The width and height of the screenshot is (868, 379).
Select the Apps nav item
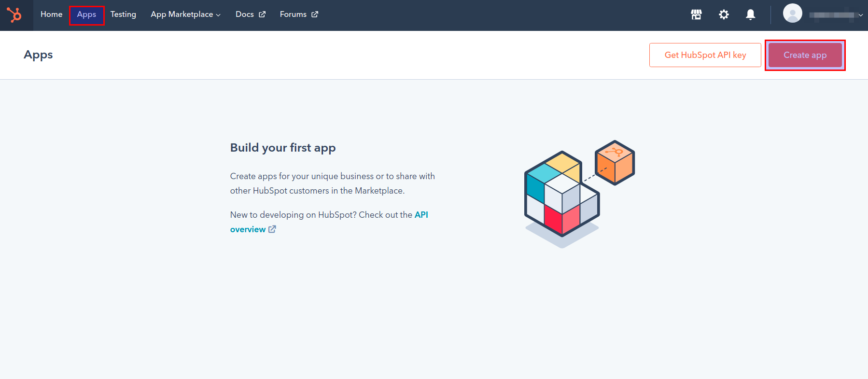point(86,15)
